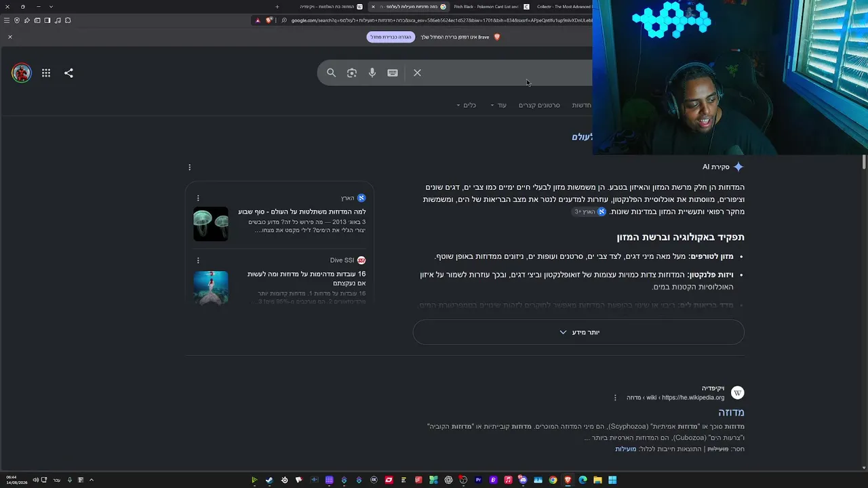Click the share icon beside Google apps

(x=68, y=73)
